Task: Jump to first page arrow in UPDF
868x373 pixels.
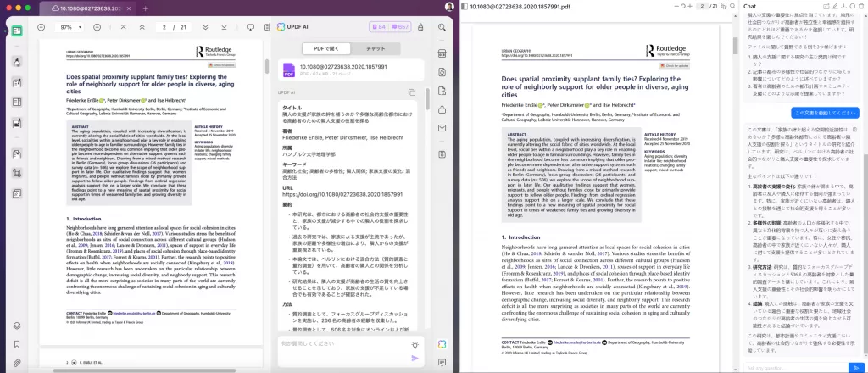Action: pyautogui.click(x=123, y=27)
